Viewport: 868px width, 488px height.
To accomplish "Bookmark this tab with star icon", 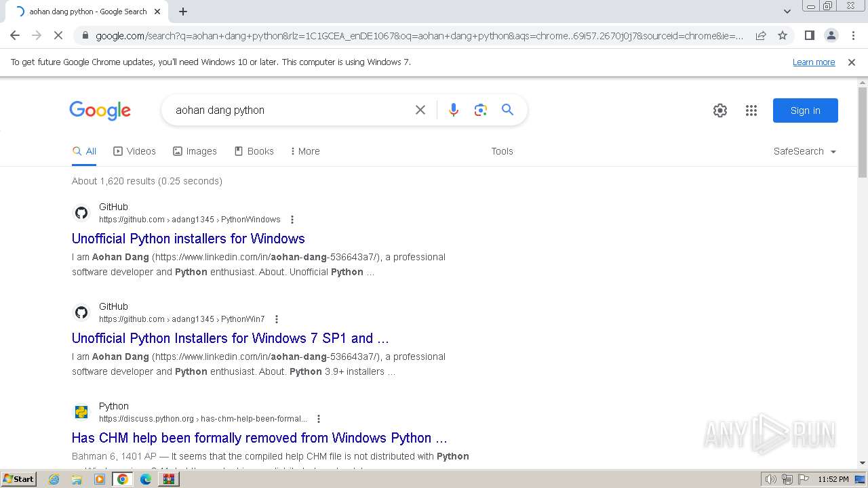I will (x=783, y=35).
